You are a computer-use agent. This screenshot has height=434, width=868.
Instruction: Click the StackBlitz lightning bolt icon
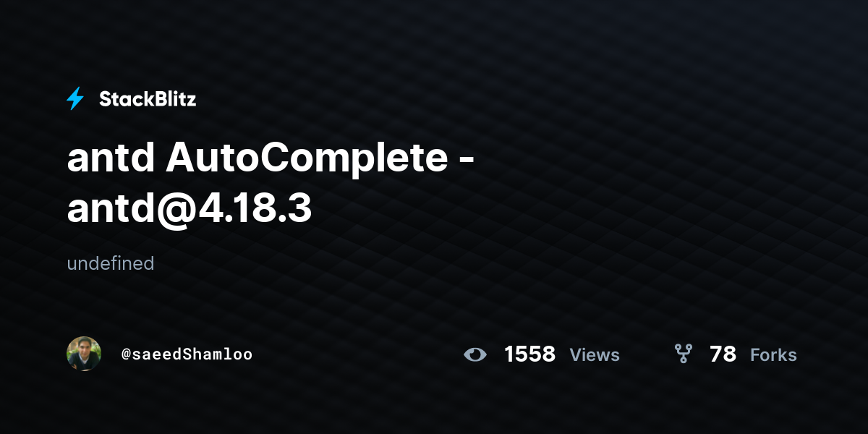pyautogui.click(x=75, y=99)
